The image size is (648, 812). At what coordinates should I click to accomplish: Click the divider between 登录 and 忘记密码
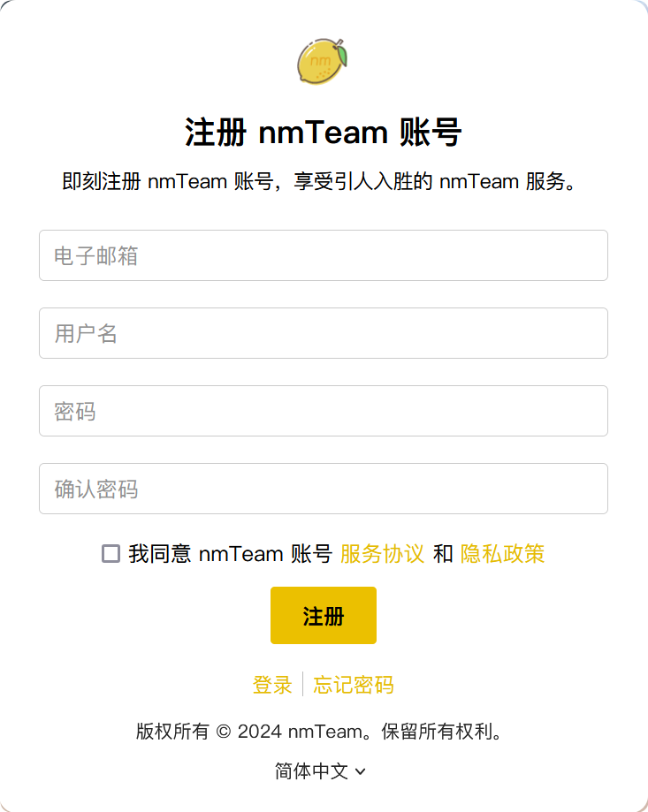(x=303, y=685)
